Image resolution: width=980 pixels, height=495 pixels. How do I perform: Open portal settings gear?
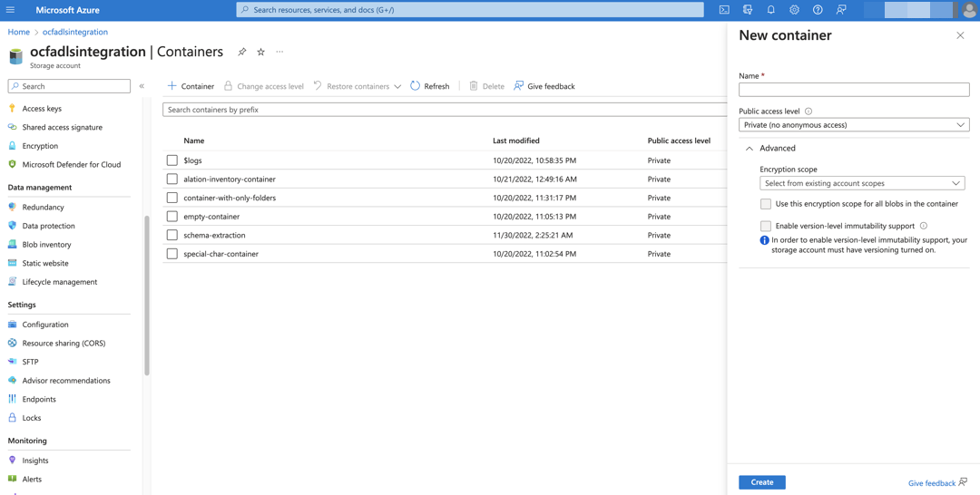[x=794, y=10]
